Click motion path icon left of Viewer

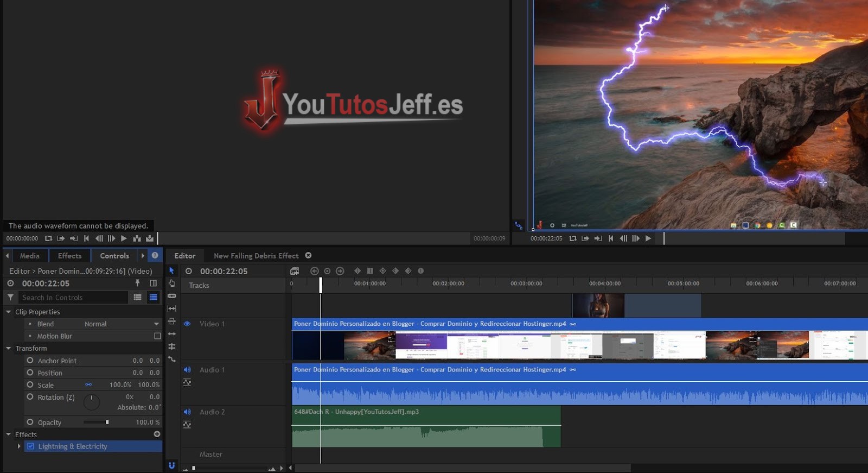(x=519, y=225)
